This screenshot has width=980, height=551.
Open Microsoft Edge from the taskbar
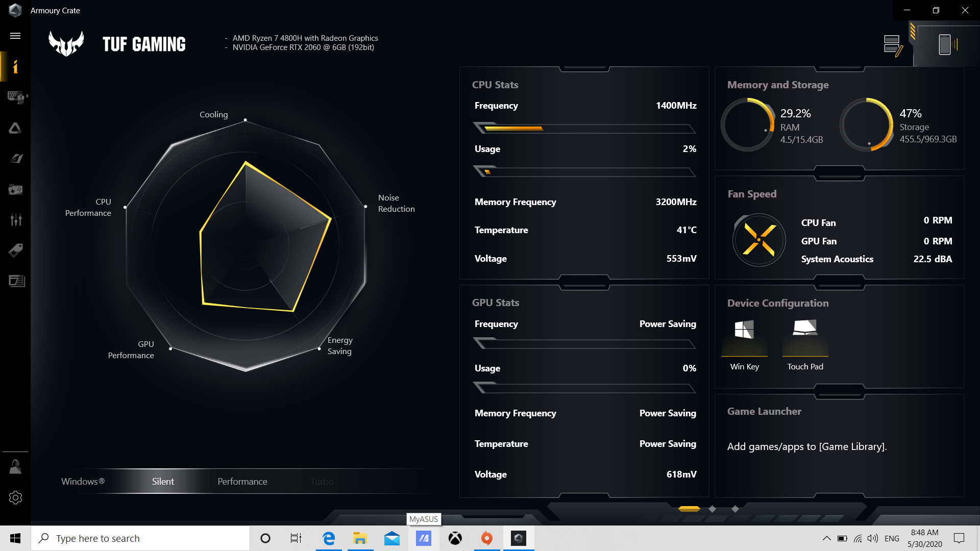329,538
